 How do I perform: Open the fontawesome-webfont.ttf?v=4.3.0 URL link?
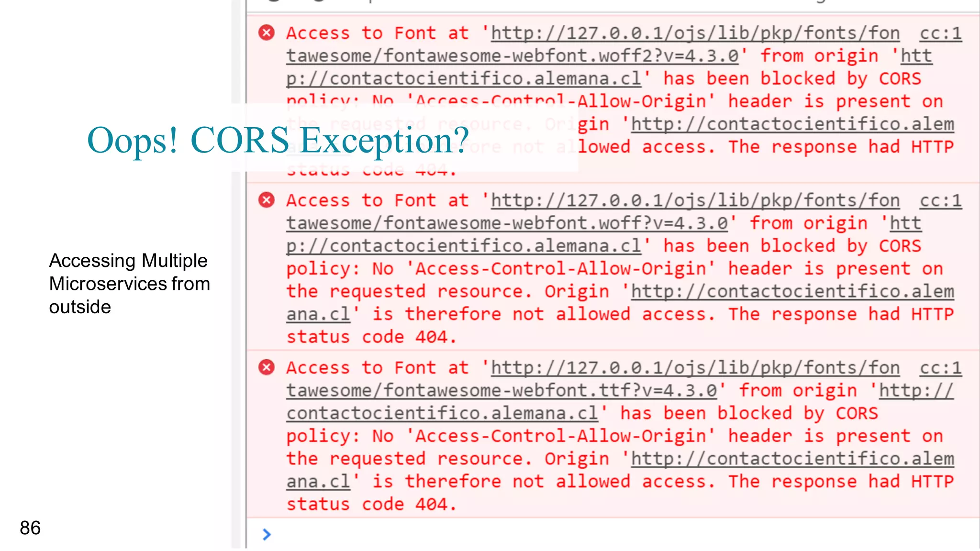click(x=502, y=391)
